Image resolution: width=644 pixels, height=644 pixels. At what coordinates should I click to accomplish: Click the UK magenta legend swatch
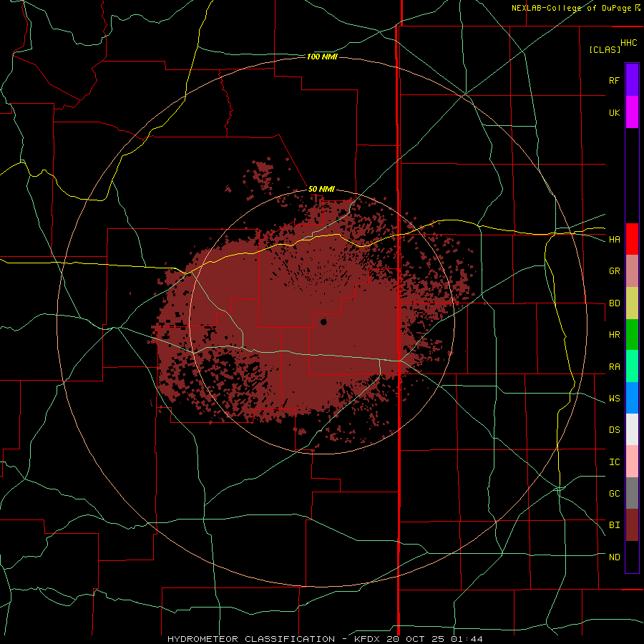coord(632,112)
